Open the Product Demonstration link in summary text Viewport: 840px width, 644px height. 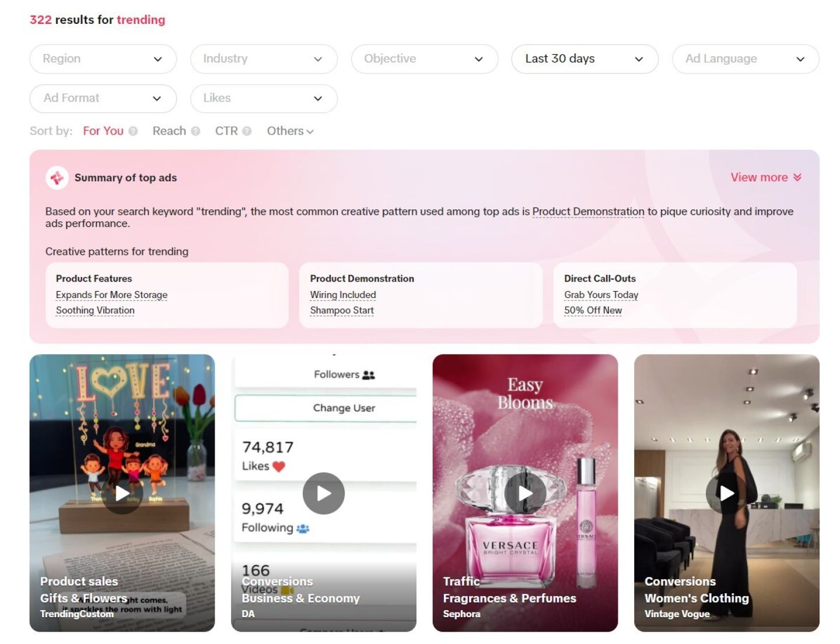[588, 212]
